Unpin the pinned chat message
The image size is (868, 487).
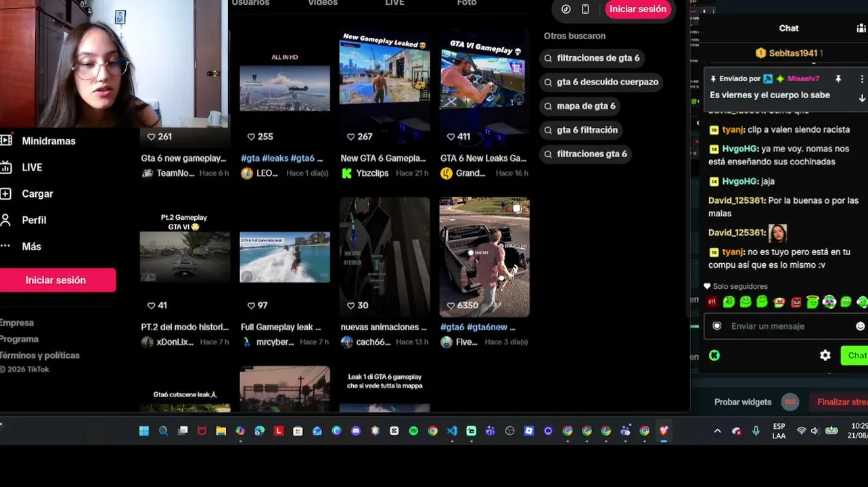pos(838,79)
